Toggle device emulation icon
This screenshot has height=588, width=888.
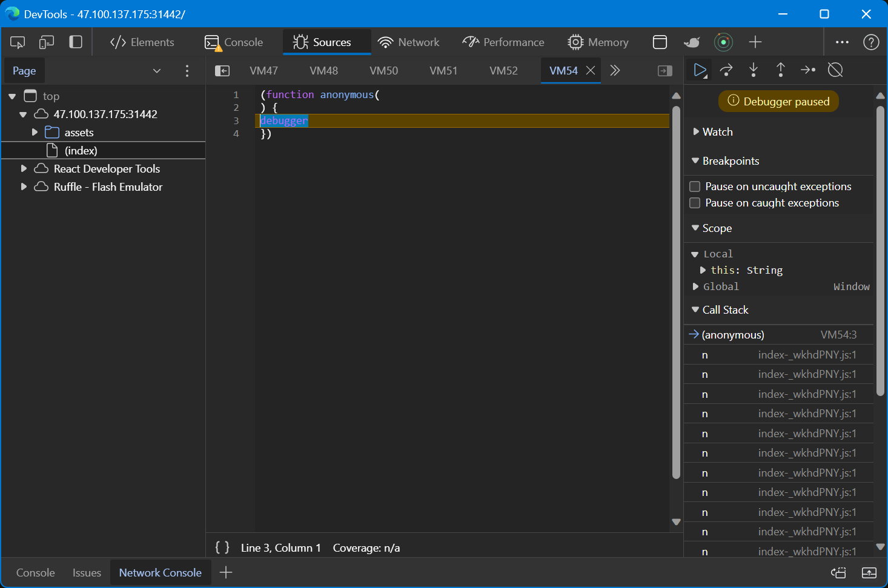47,42
